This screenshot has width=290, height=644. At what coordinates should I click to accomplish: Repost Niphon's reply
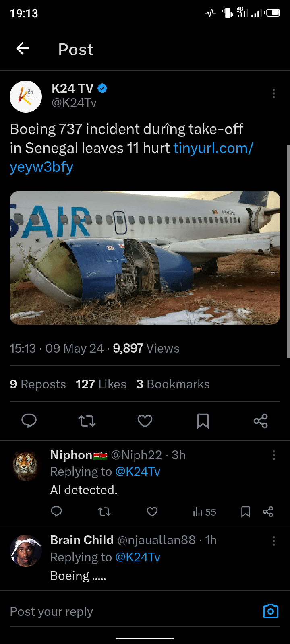pyautogui.click(x=104, y=512)
